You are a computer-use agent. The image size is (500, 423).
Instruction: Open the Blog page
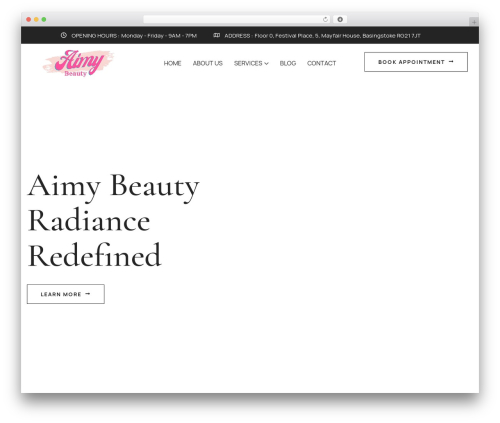(288, 63)
